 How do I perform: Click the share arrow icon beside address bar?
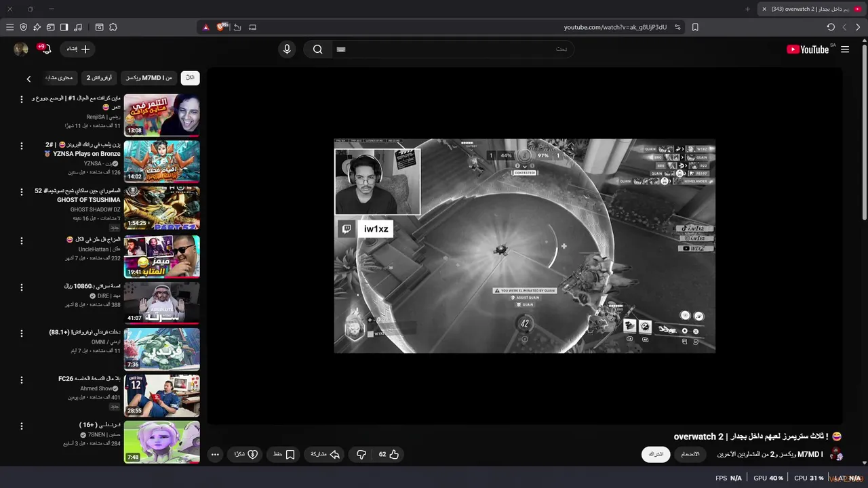(237, 27)
